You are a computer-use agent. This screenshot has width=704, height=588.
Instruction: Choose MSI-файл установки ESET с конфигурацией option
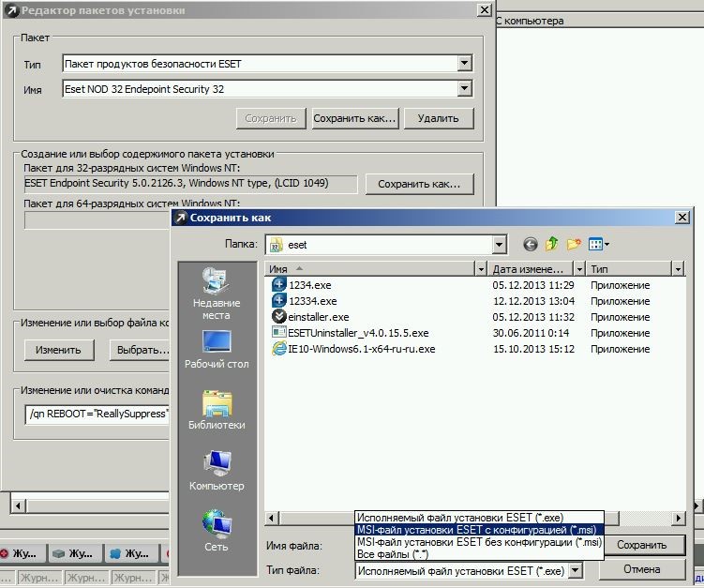(x=479, y=530)
